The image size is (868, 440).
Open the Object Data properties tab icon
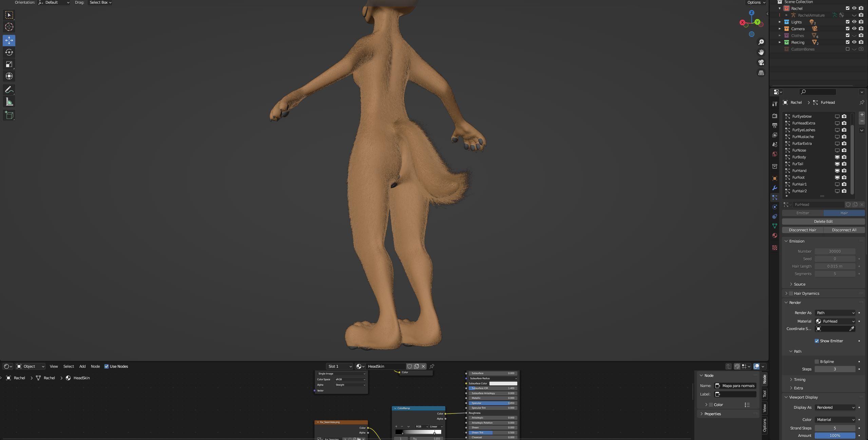pyautogui.click(x=774, y=226)
